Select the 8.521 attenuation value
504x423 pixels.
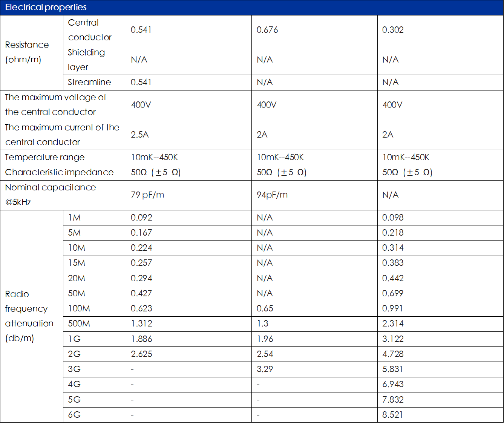click(392, 415)
